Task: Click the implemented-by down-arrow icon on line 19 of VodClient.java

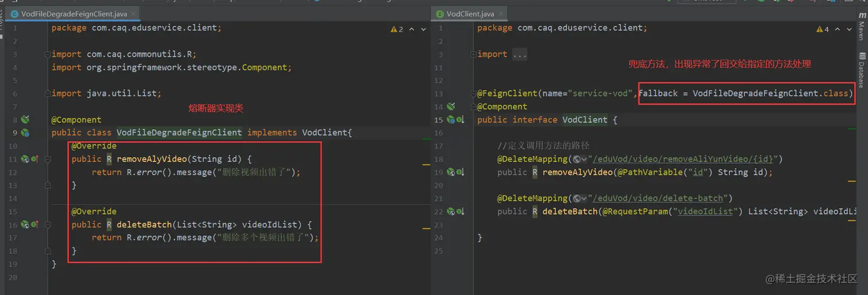Action: pyautogui.click(x=460, y=172)
